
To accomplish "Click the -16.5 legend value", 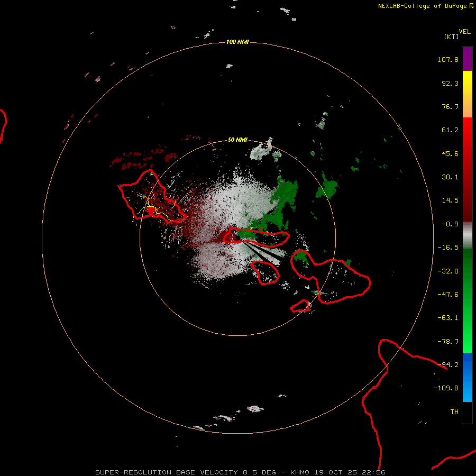I will coord(448,248).
